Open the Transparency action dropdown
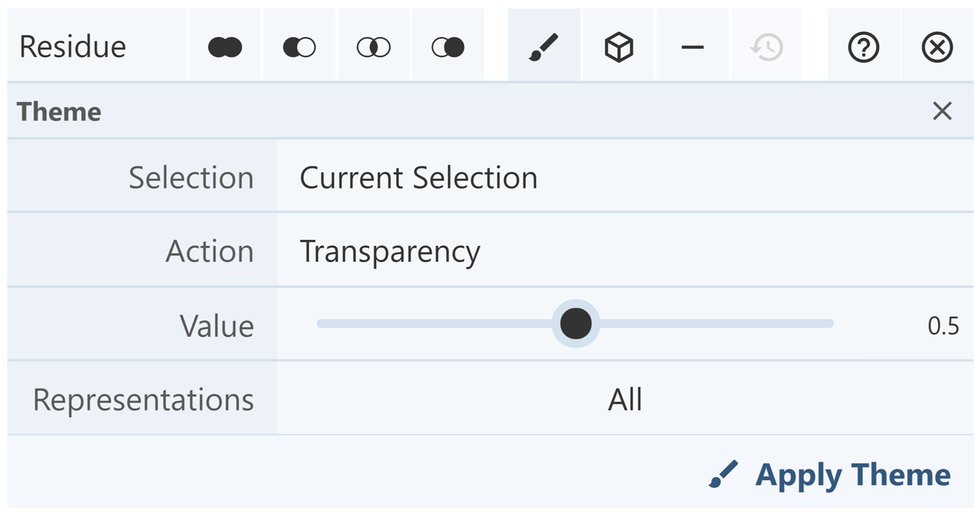Viewport: 980px width, 514px height. (624, 251)
